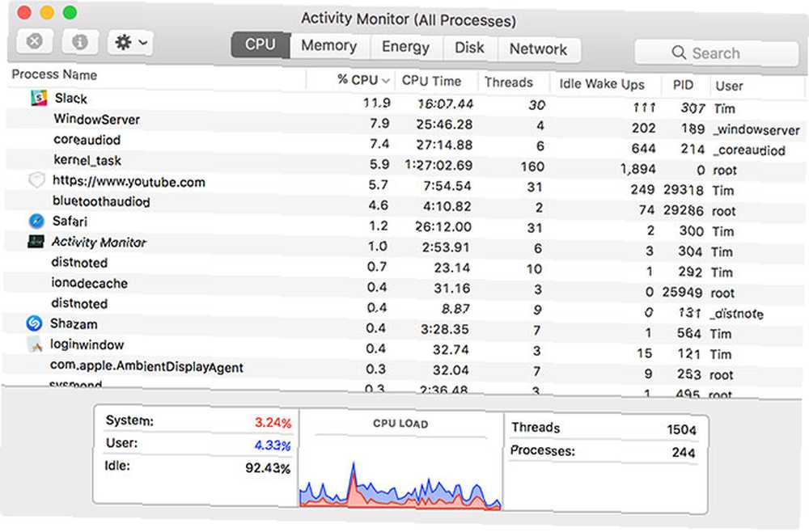Select the bluetoothaudiod process

(101, 201)
